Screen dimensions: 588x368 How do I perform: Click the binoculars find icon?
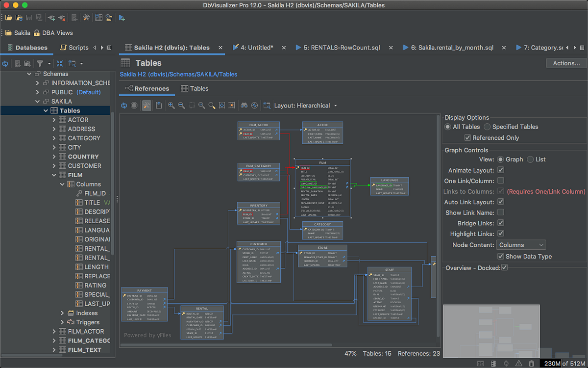(244, 105)
